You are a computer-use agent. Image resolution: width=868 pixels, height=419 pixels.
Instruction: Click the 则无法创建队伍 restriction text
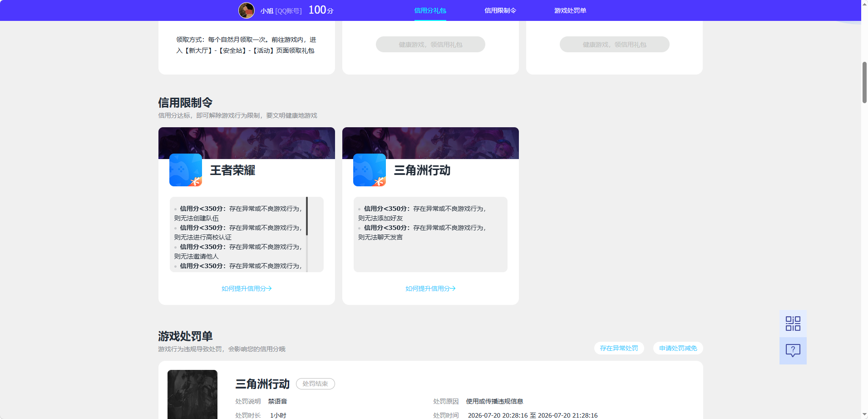[197, 218]
